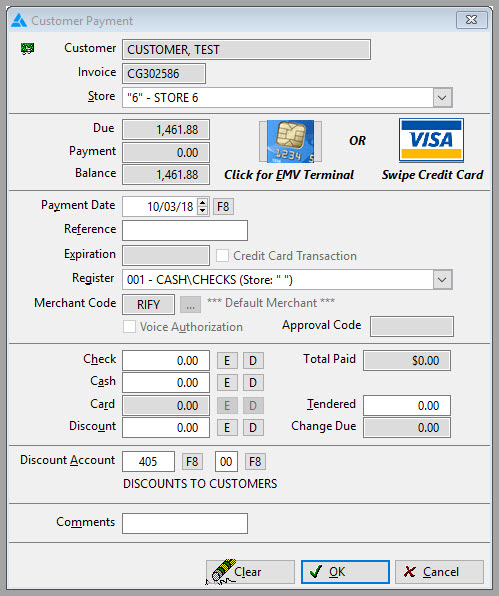Click F8 beside Discount Account 405

tap(192, 462)
